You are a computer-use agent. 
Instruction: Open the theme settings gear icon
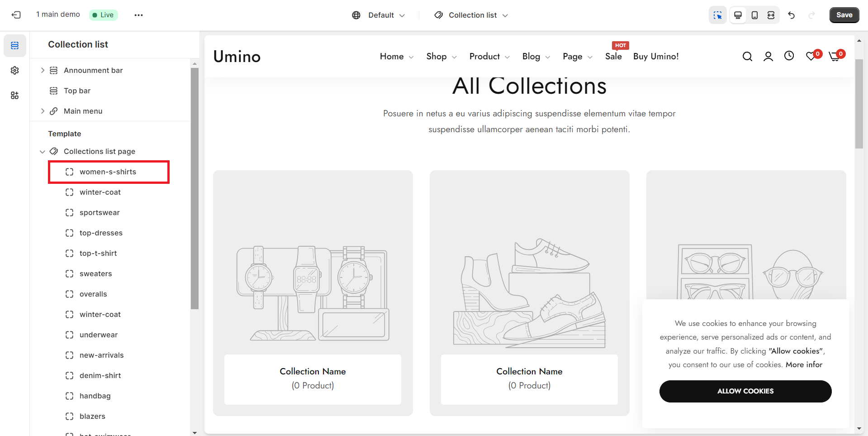click(x=15, y=70)
